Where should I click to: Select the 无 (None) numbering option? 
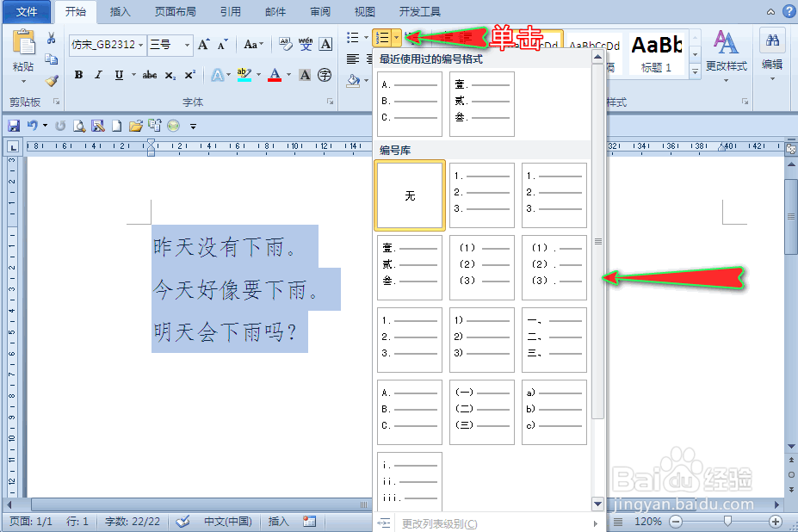click(x=409, y=195)
